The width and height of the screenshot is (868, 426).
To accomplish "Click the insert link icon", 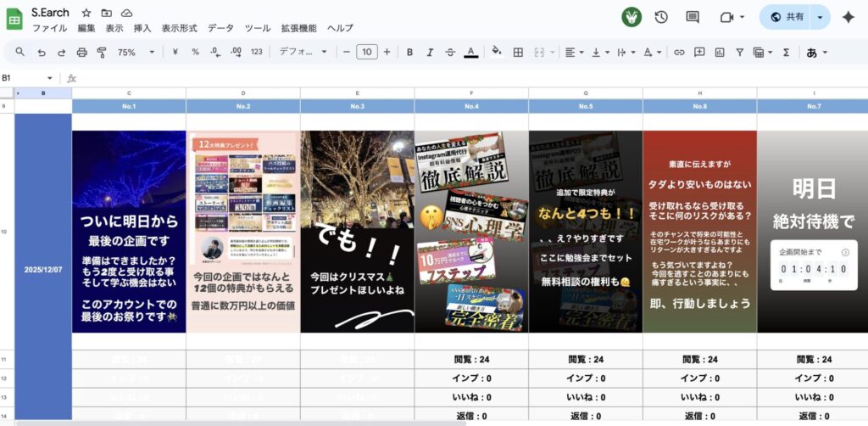I will (679, 52).
